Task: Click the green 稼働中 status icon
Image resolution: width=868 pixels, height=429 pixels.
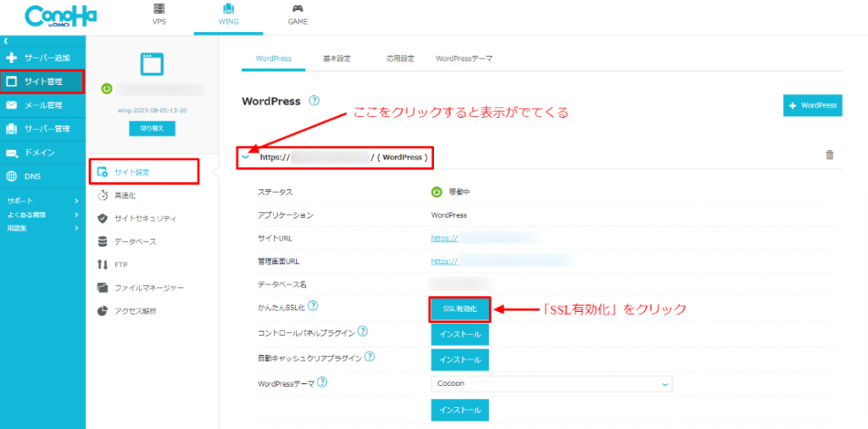Action: (437, 192)
